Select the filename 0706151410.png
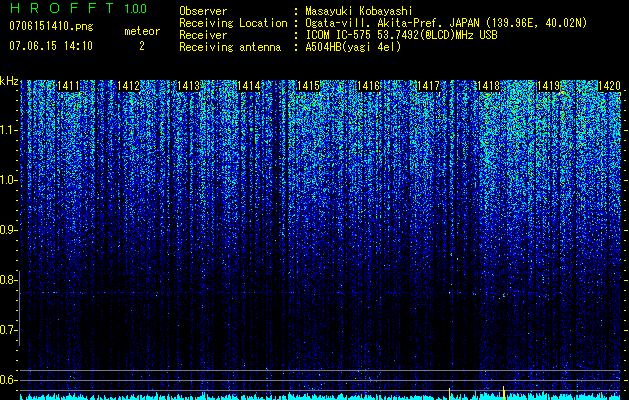This screenshot has height=400, width=629. (51, 26)
